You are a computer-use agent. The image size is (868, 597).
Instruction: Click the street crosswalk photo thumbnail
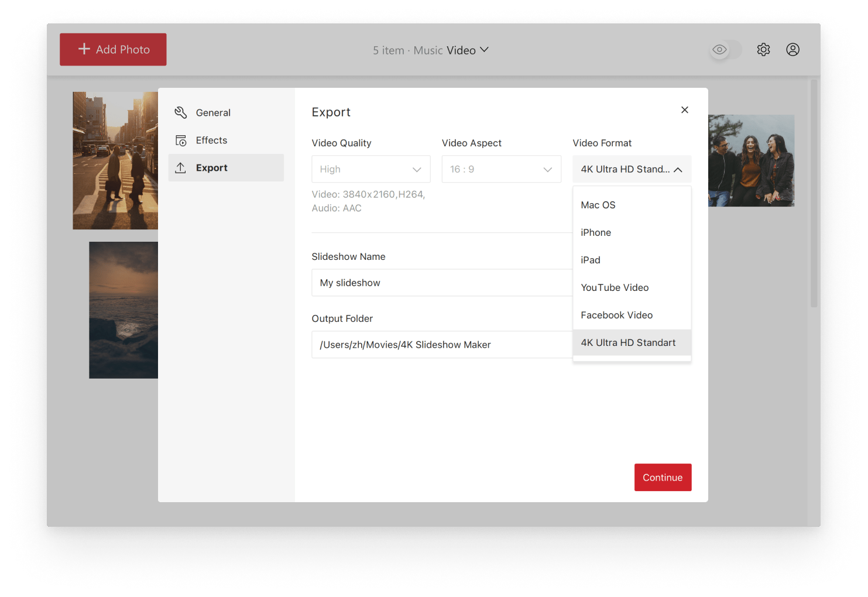pos(115,161)
